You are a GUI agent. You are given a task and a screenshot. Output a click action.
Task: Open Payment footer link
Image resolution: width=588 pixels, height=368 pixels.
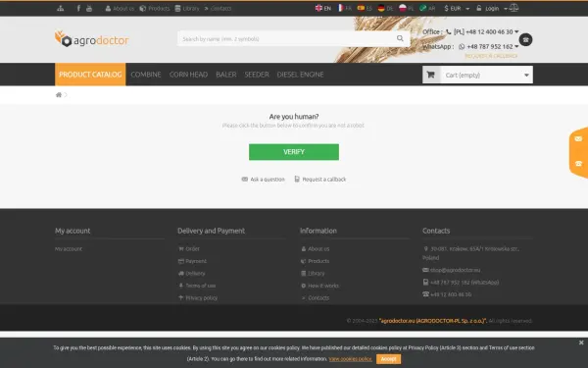tap(192, 261)
